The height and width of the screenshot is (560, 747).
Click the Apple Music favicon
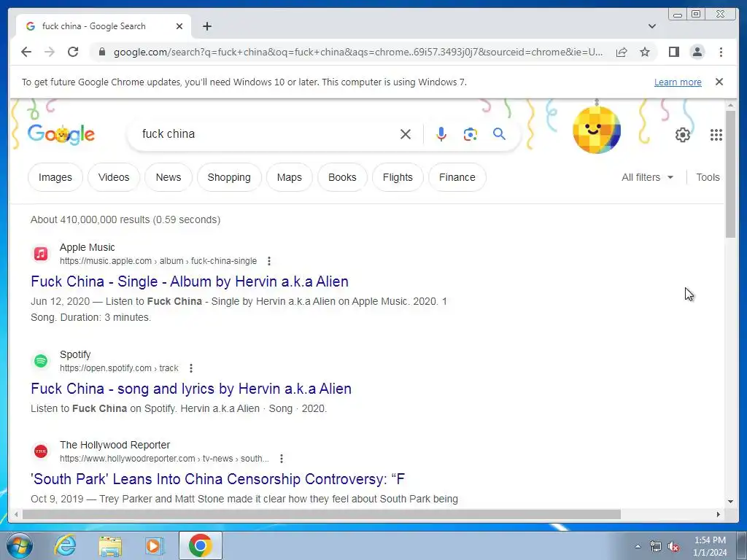coord(41,254)
